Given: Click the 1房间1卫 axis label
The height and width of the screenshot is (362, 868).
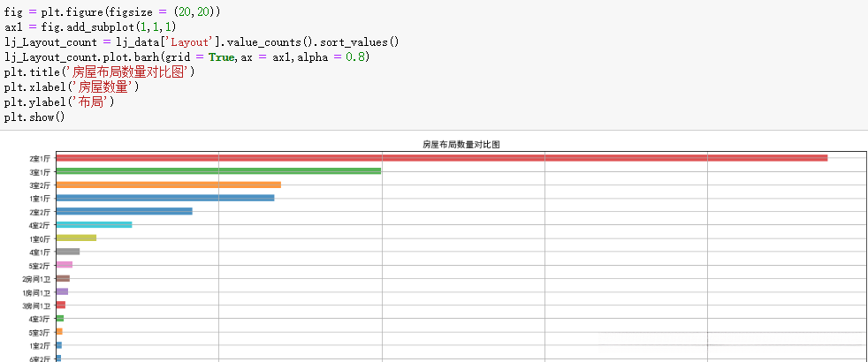Looking at the screenshot, I should point(37,292).
